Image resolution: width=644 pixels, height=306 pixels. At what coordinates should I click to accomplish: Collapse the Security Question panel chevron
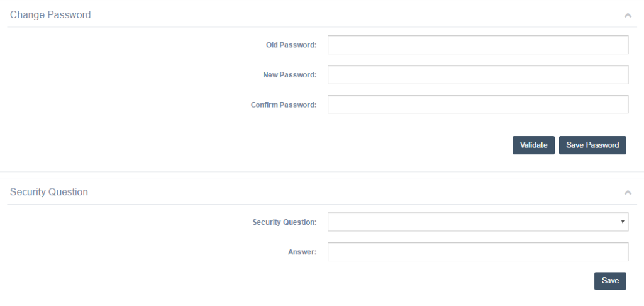[x=627, y=192]
